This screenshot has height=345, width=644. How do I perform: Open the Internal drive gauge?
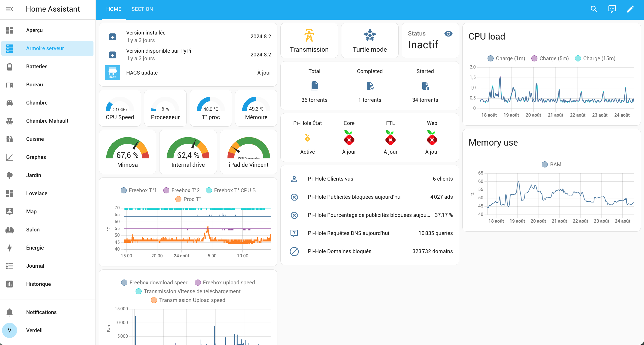pyautogui.click(x=188, y=152)
